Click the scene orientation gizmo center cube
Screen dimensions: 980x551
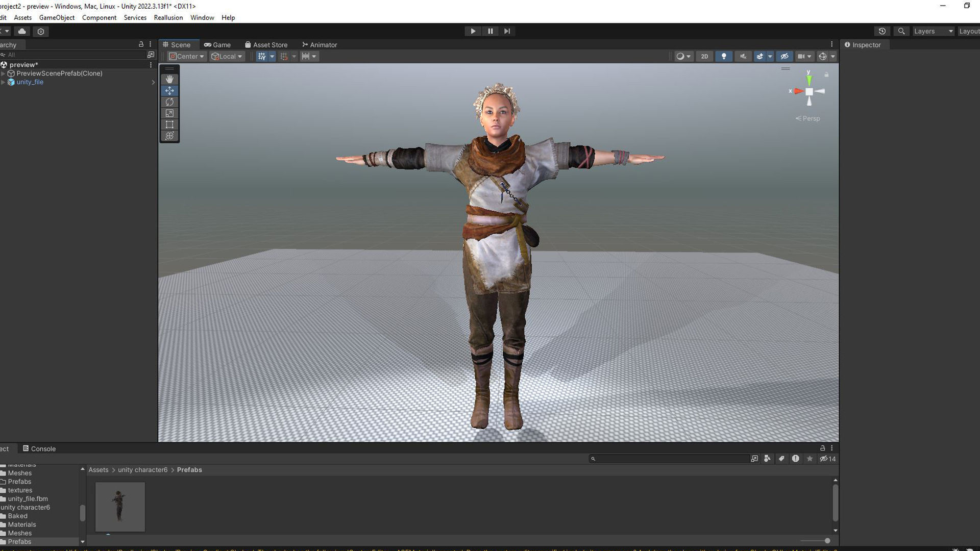pos(809,91)
